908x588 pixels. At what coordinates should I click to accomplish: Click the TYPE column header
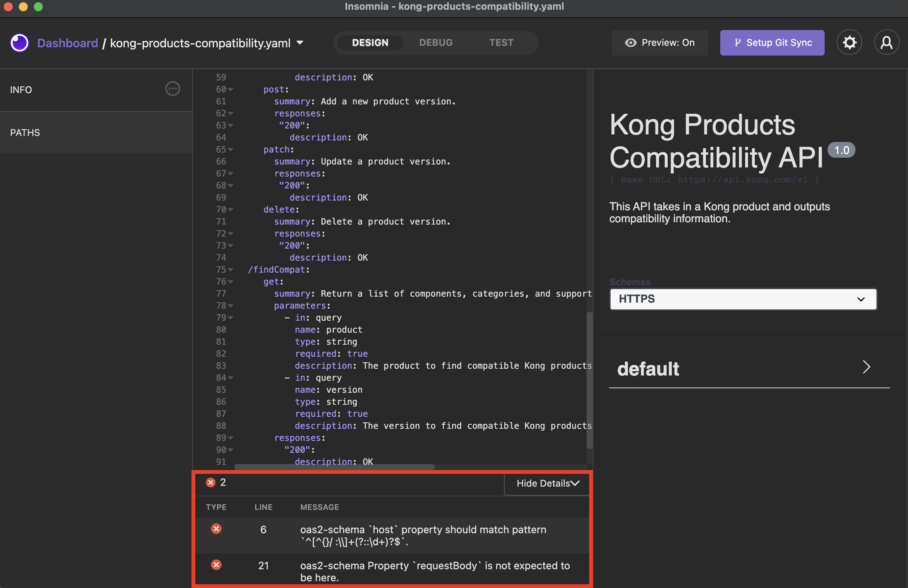pyautogui.click(x=216, y=507)
